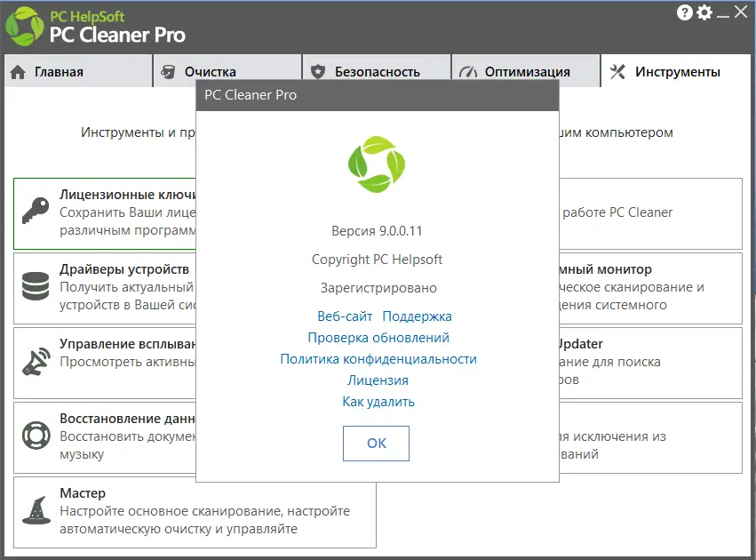Confirm the dialog with the OK button
Viewport: 756px width, 560px height.
[376, 444]
